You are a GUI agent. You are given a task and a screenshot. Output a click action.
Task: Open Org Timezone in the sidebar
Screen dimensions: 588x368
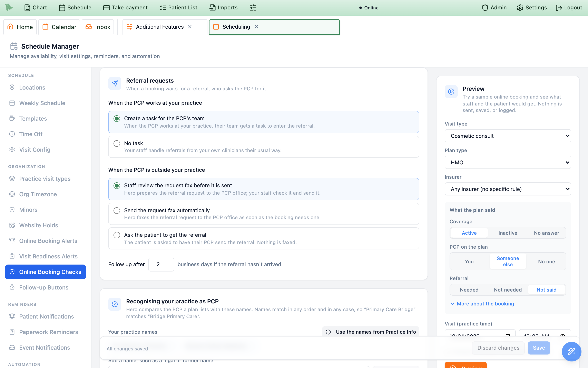[x=46, y=194]
